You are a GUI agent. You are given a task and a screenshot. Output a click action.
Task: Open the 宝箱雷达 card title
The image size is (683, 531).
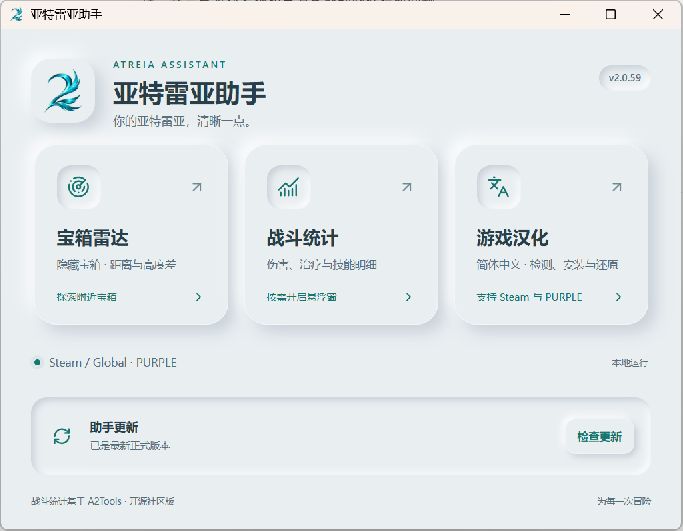point(92,238)
